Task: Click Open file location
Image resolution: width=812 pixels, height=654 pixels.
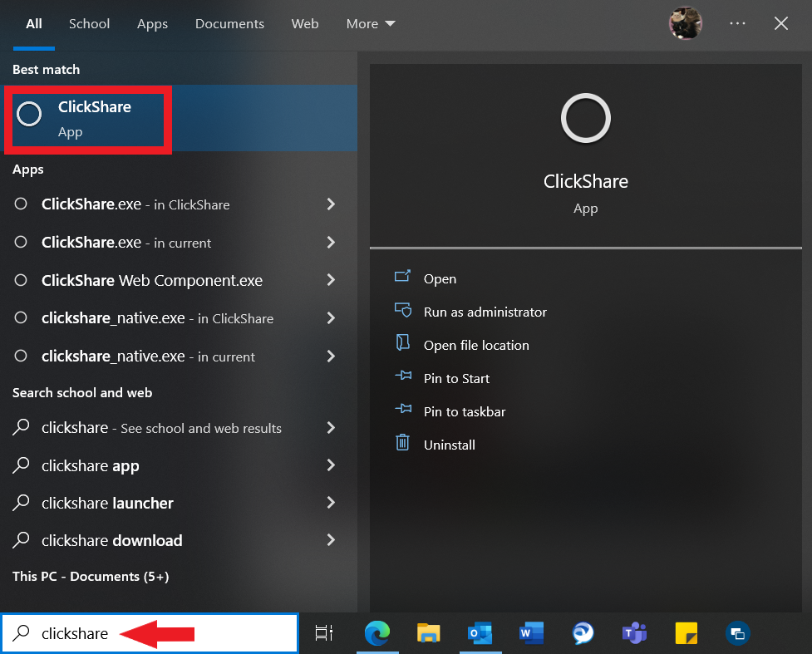Action: tap(476, 346)
